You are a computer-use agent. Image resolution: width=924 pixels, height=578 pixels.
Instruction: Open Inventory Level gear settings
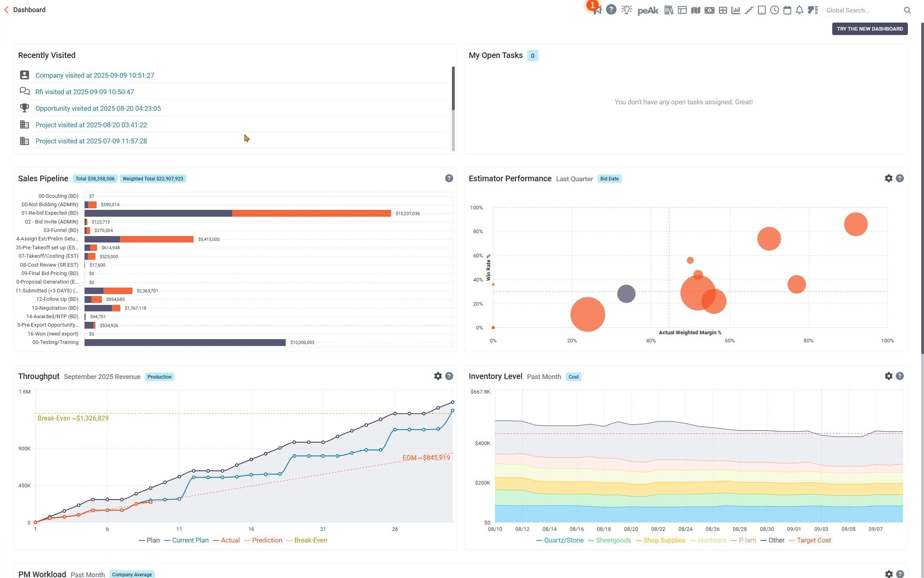point(888,376)
